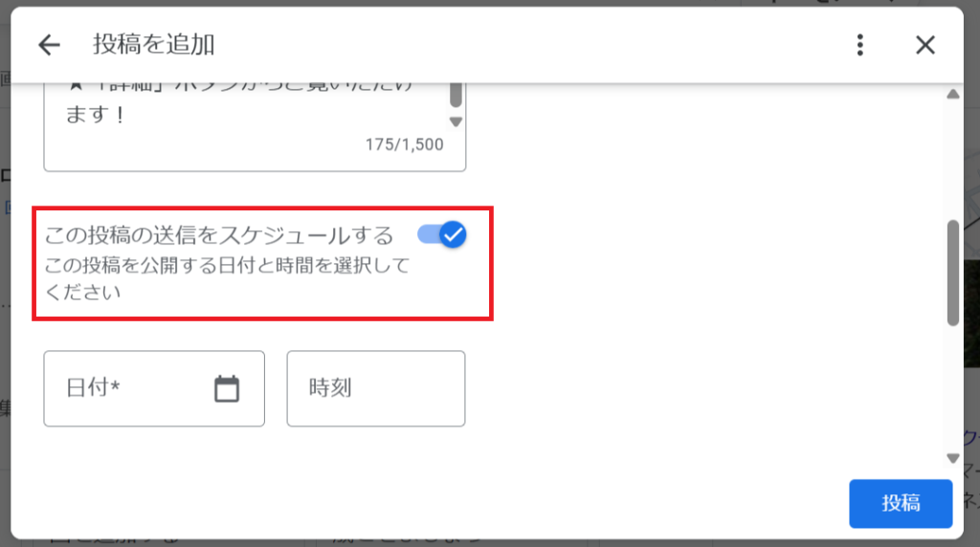Open the three-dot more options menu
The height and width of the screenshot is (547, 980).
pos(860,45)
